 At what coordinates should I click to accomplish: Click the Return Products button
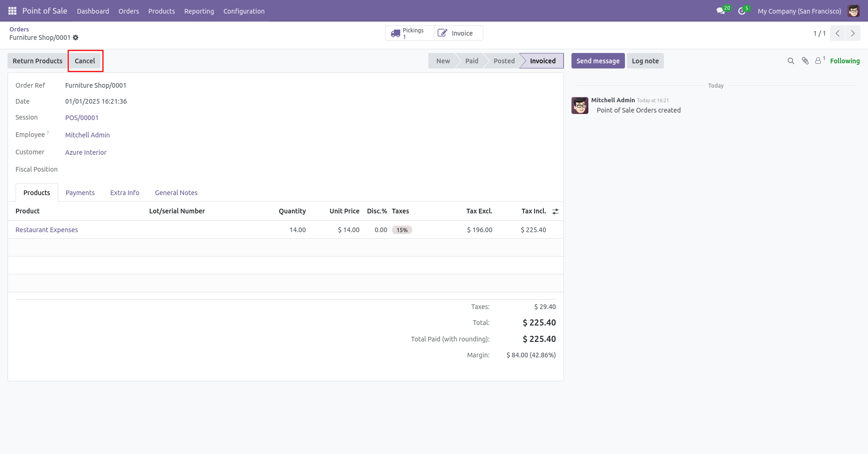[38, 61]
